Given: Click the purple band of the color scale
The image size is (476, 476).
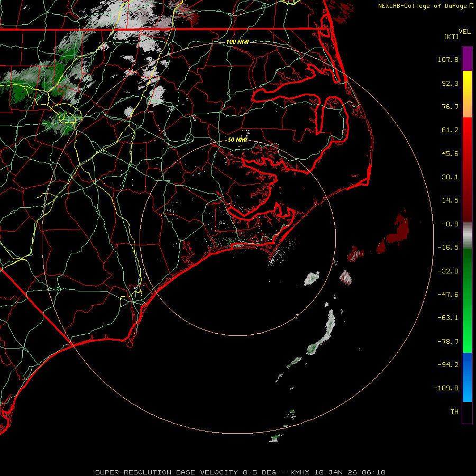Looking at the screenshot, I should tap(467, 59).
